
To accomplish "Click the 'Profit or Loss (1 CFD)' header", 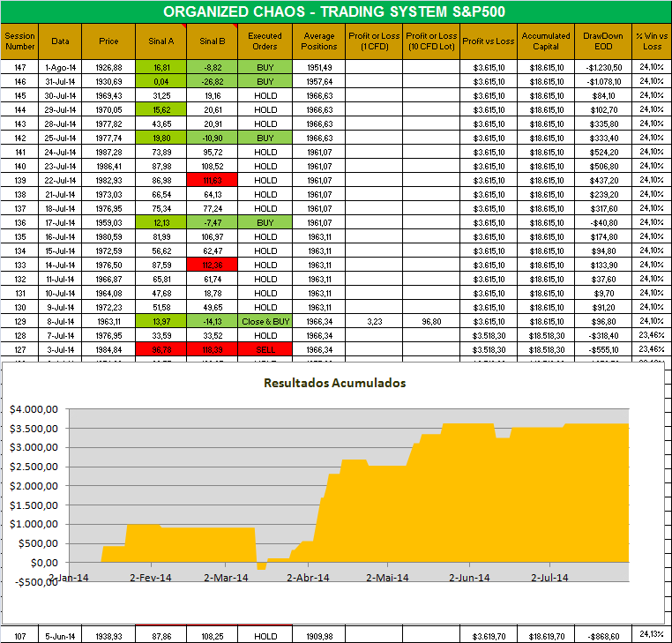I will 374,41.
